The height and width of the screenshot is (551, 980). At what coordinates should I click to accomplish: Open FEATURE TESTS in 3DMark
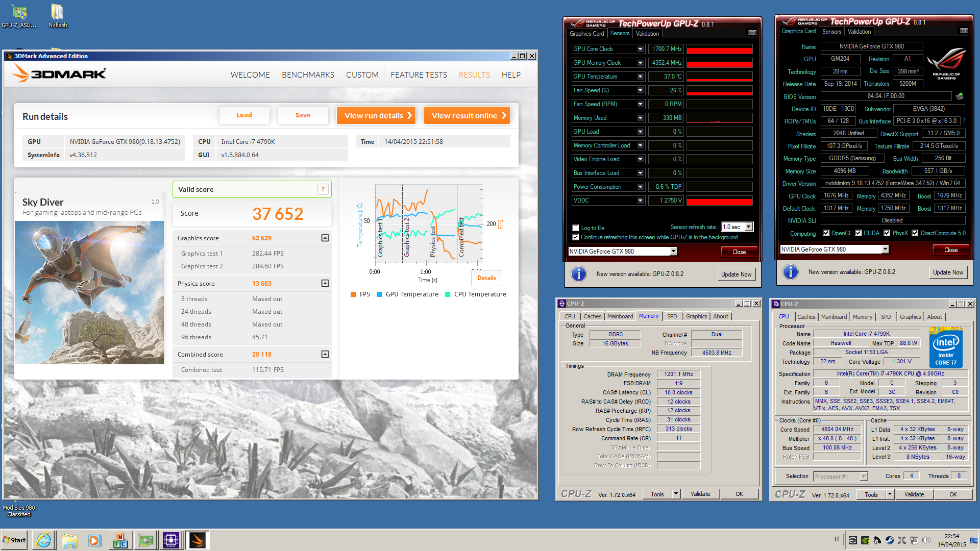[419, 74]
